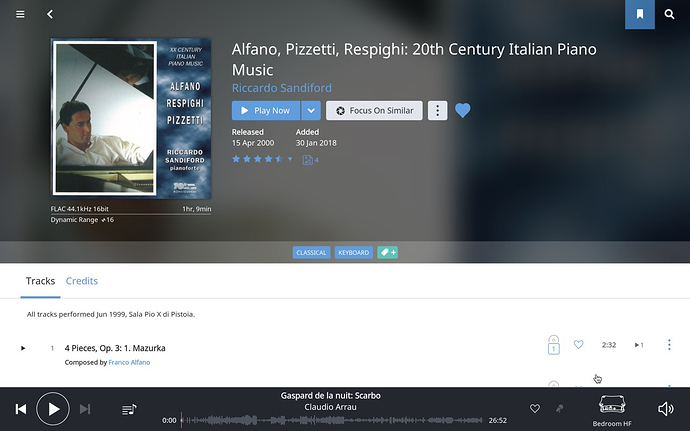
Task: Click the Focus On Similar button
Action: click(374, 111)
